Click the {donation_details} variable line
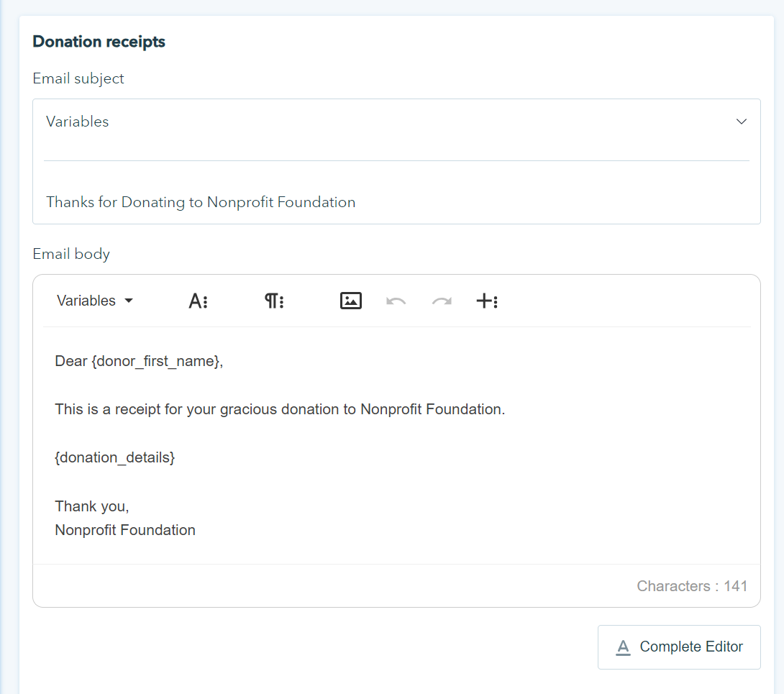Viewport: 784px width, 694px height. pos(115,457)
